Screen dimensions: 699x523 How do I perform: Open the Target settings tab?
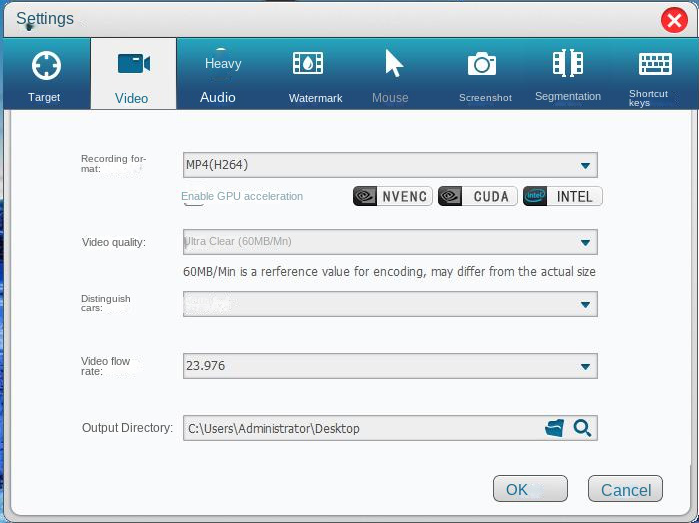pos(45,74)
